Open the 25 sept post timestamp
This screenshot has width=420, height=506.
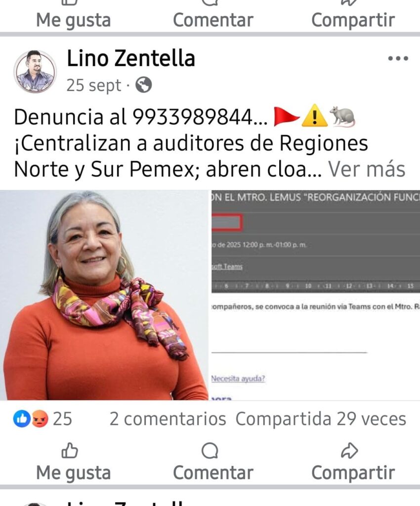pos(94,85)
